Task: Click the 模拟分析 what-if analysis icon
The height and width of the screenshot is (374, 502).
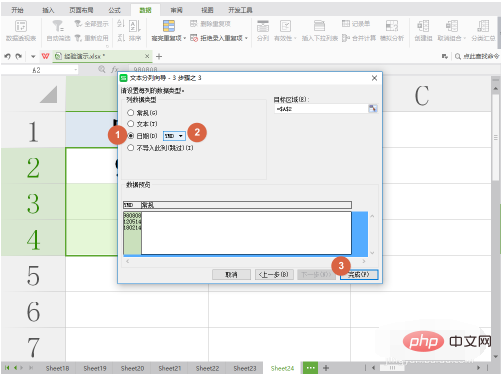Action: pos(392,26)
